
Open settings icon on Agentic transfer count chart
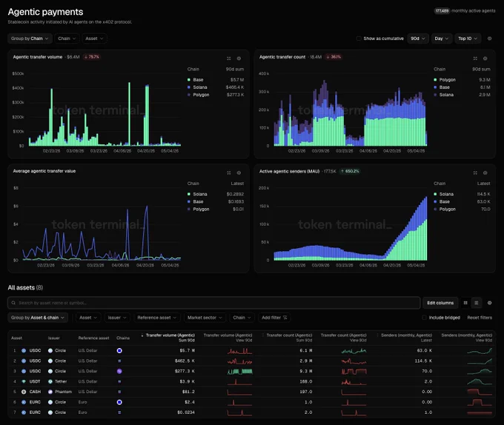click(x=485, y=58)
